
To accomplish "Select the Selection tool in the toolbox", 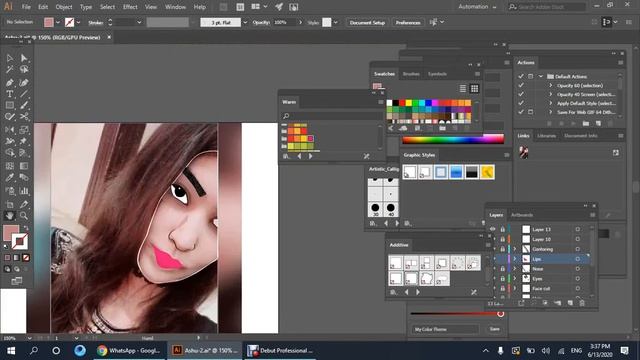I will pos(9,58).
